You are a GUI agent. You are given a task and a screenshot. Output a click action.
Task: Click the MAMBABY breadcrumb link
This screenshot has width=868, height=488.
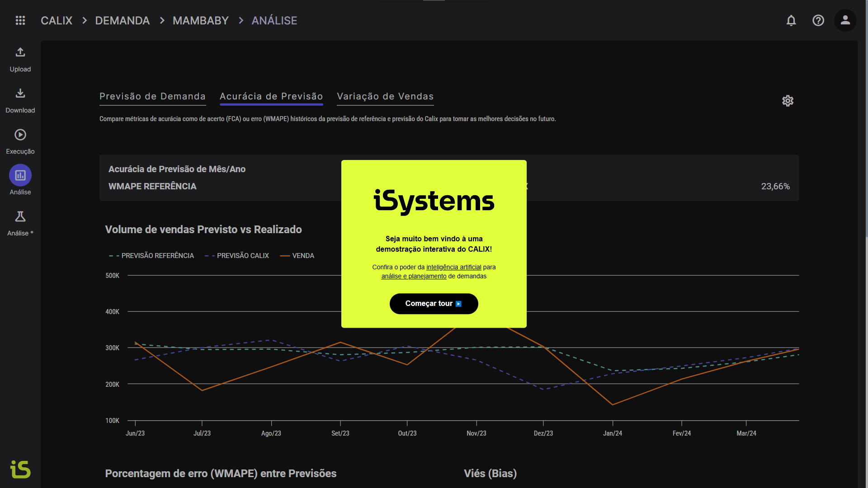point(201,21)
